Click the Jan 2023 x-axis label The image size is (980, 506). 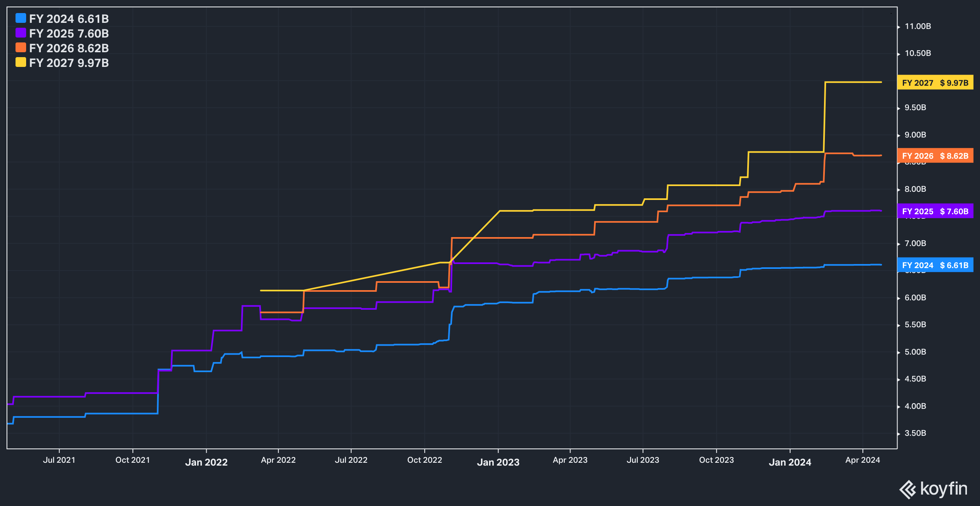[x=498, y=462]
